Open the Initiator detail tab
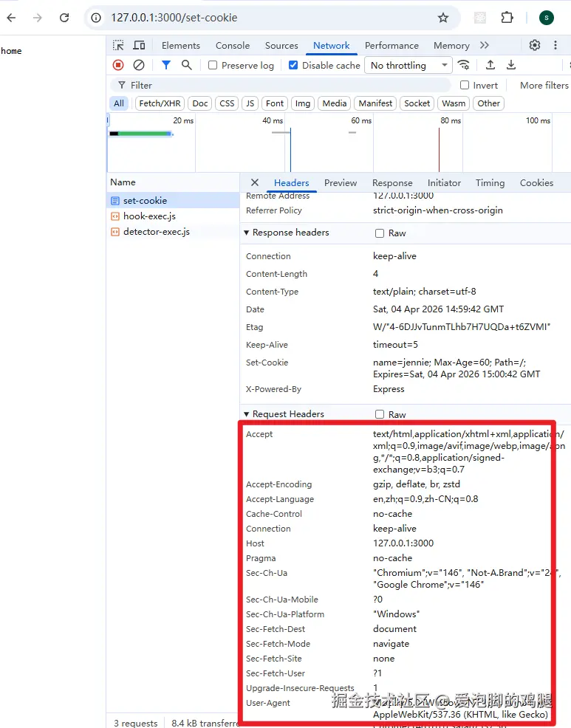 444,183
